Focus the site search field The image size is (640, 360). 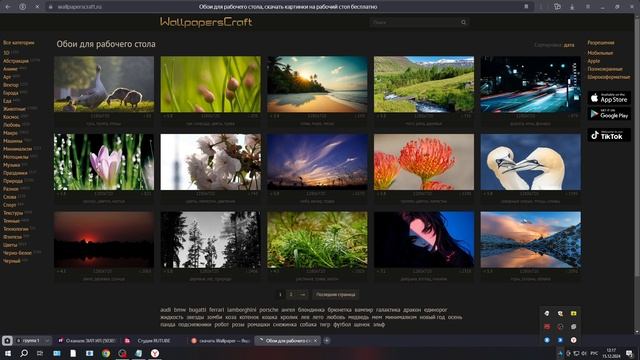(414, 22)
